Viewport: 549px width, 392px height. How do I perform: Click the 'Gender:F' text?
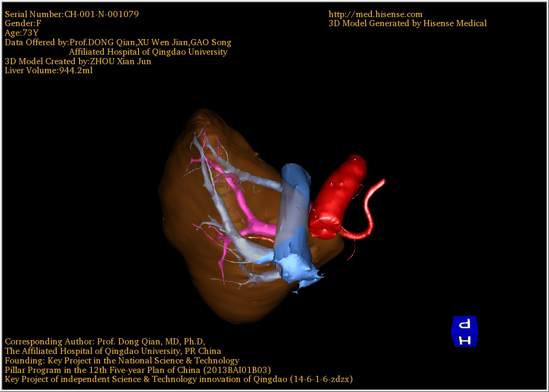(23, 23)
